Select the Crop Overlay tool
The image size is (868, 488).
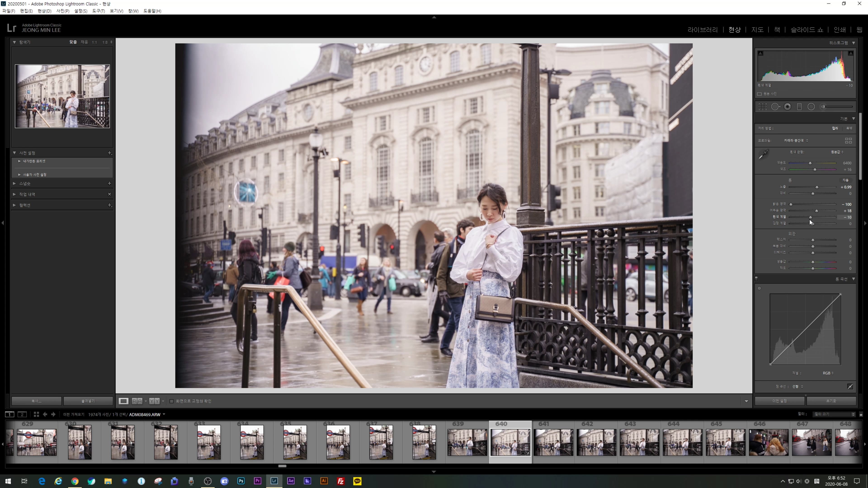click(x=762, y=107)
